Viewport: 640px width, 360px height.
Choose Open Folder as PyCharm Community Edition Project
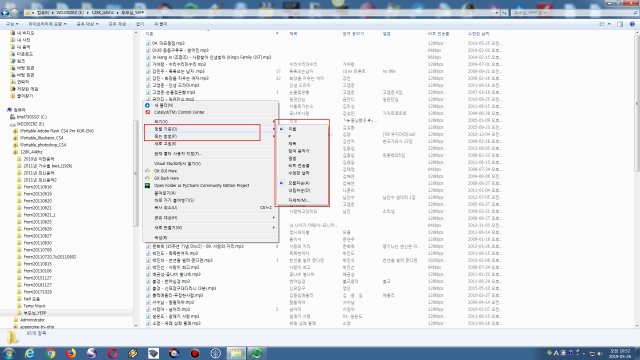click(x=201, y=186)
